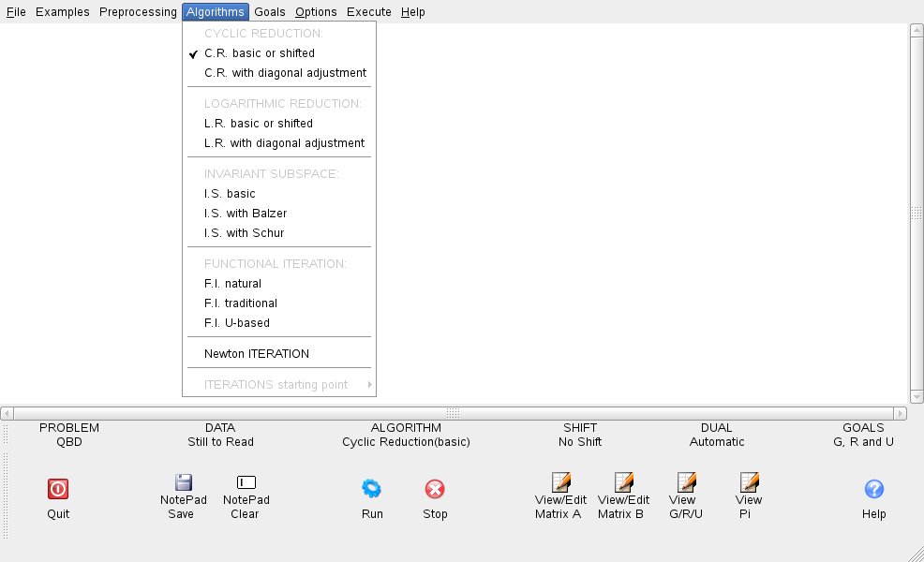Open the Goals menu
This screenshot has width=924, height=562.
tap(270, 12)
